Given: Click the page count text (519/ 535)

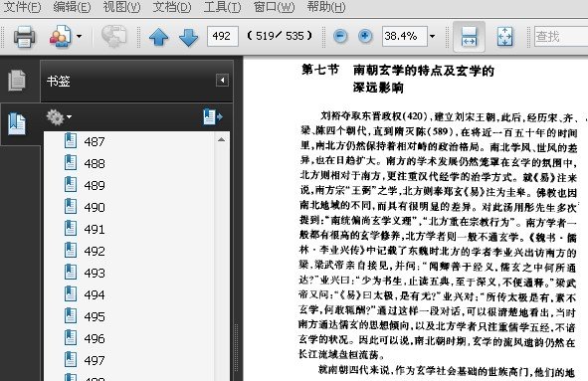Looking at the screenshot, I should click(x=280, y=36).
